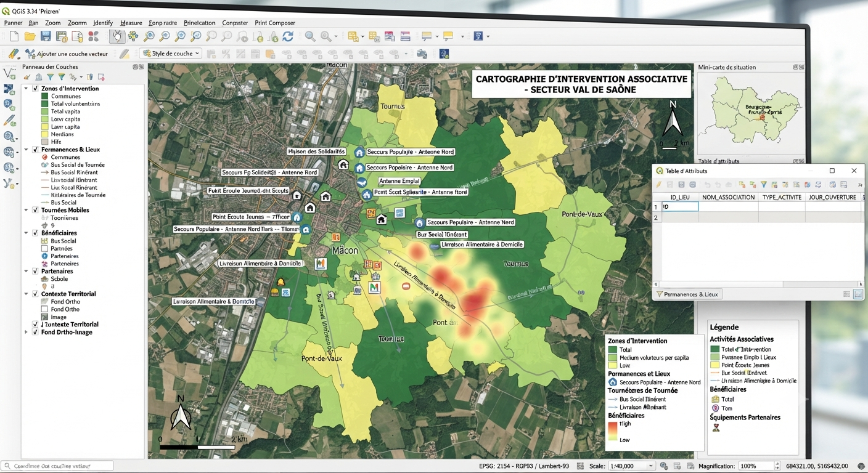Click the blue help icon at toolbar end
The width and height of the screenshot is (868, 473).
pyautogui.click(x=478, y=36)
